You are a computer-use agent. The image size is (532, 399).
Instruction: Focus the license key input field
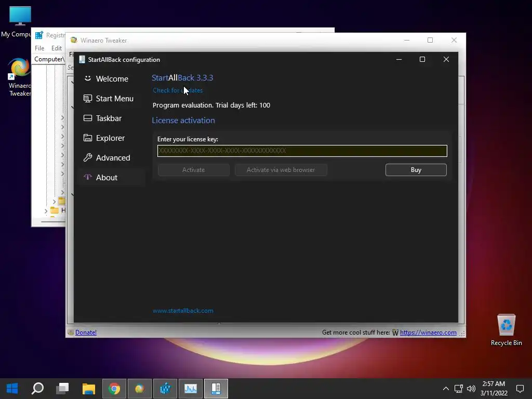coord(302,151)
